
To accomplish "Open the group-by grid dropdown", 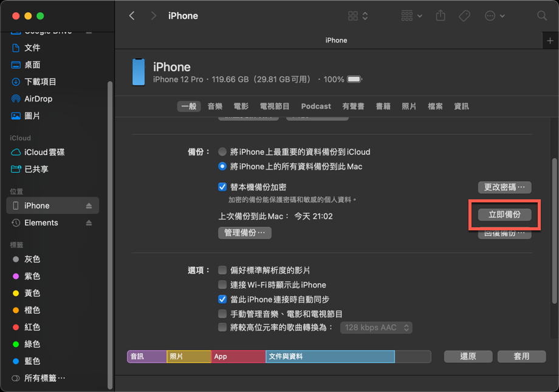I will tap(411, 16).
